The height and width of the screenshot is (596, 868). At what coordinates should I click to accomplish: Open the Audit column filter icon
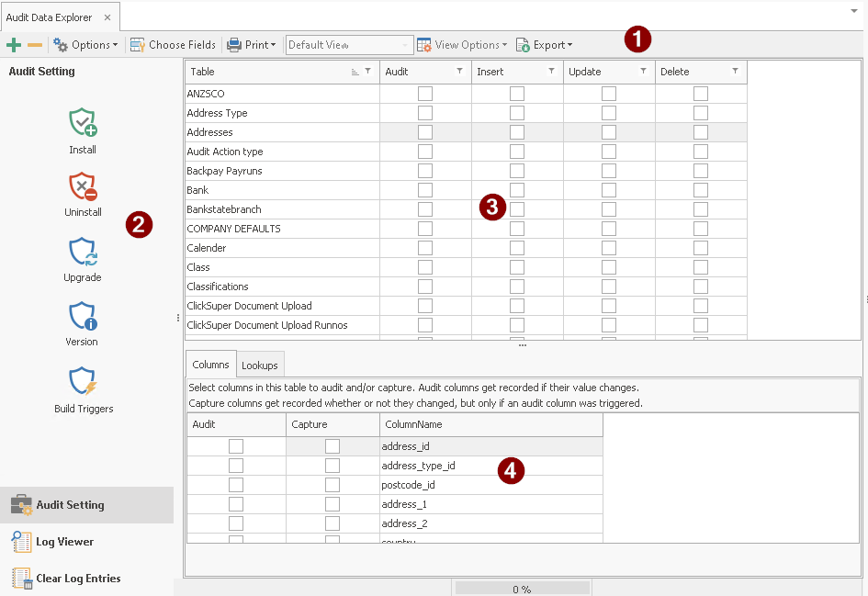pyautogui.click(x=459, y=71)
